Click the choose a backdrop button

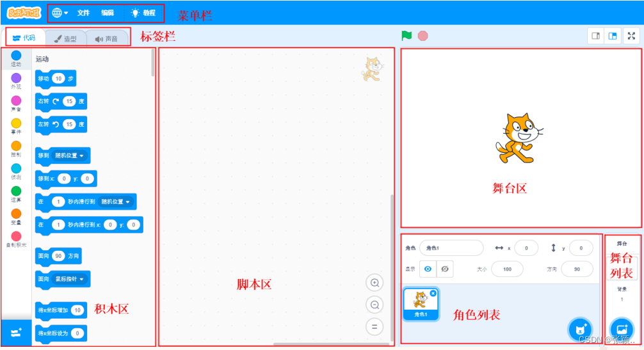coord(622,329)
